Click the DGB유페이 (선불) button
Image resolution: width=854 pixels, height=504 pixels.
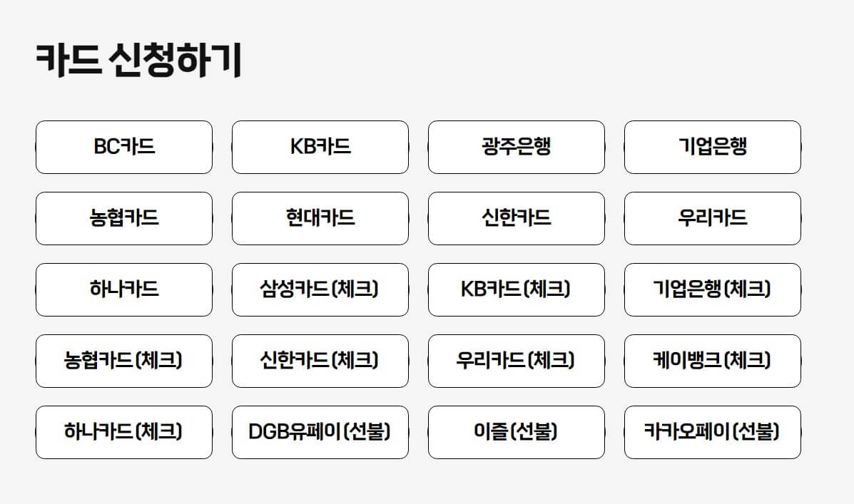tap(320, 433)
